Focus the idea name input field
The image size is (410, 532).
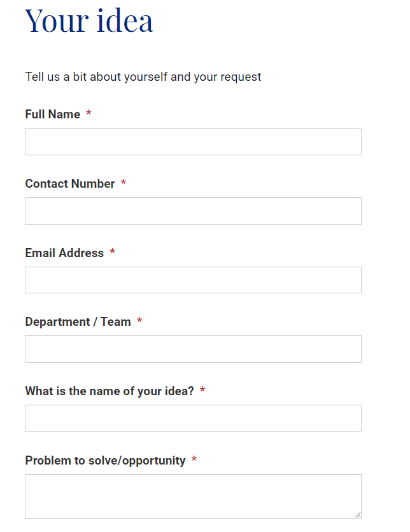point(193,418)
